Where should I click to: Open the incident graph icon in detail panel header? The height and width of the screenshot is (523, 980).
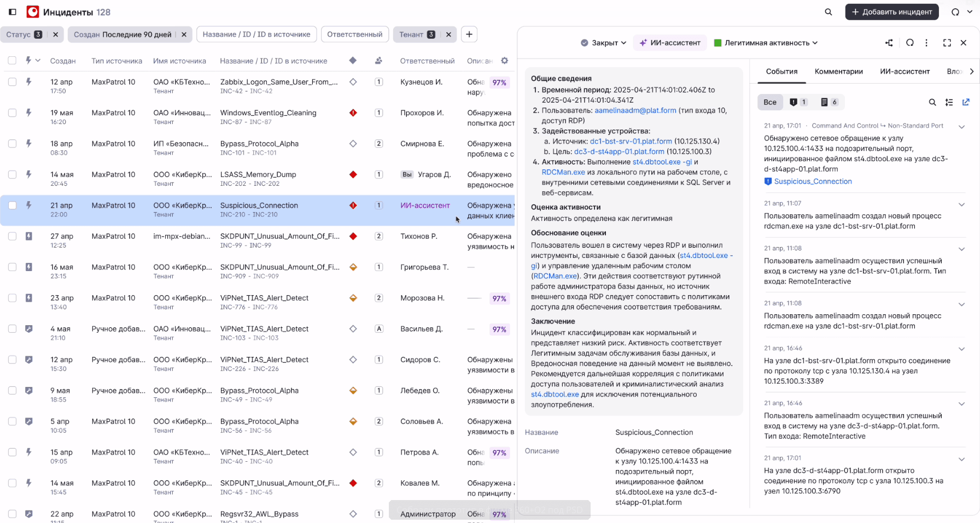pyautogui.click(x=889, y=43)
